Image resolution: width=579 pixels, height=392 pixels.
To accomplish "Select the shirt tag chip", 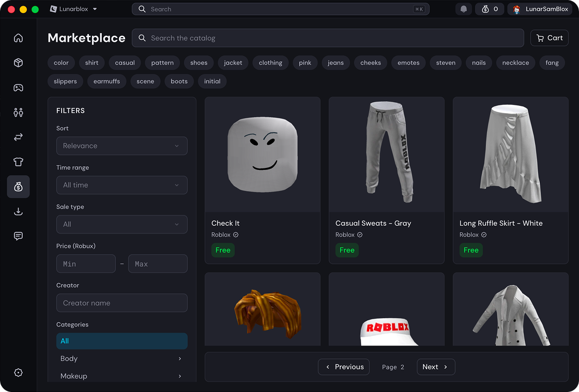I will (x=92, y=62).
